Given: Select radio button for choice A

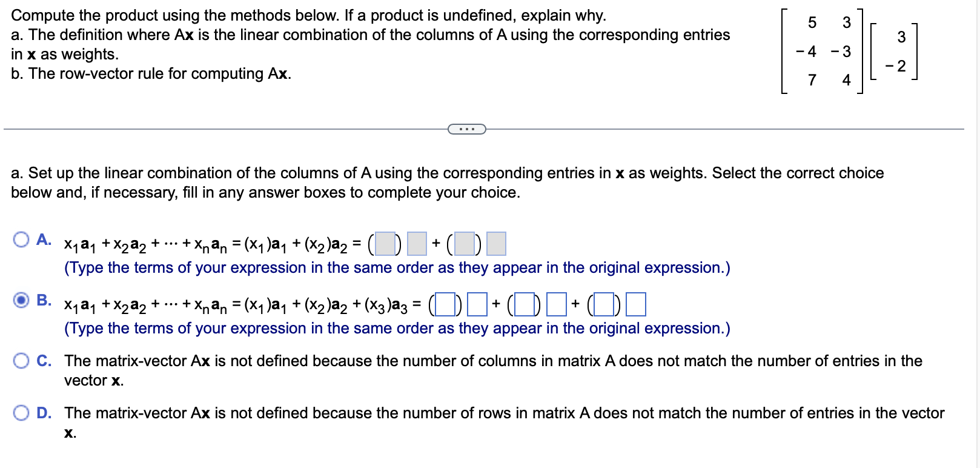Looking at the screenshot, I should click(22, 240).
